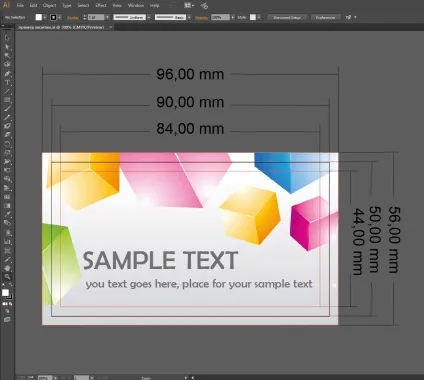Select the Type tool
The height and width of the screenshot is (380, 424).
tap(7, 82)
